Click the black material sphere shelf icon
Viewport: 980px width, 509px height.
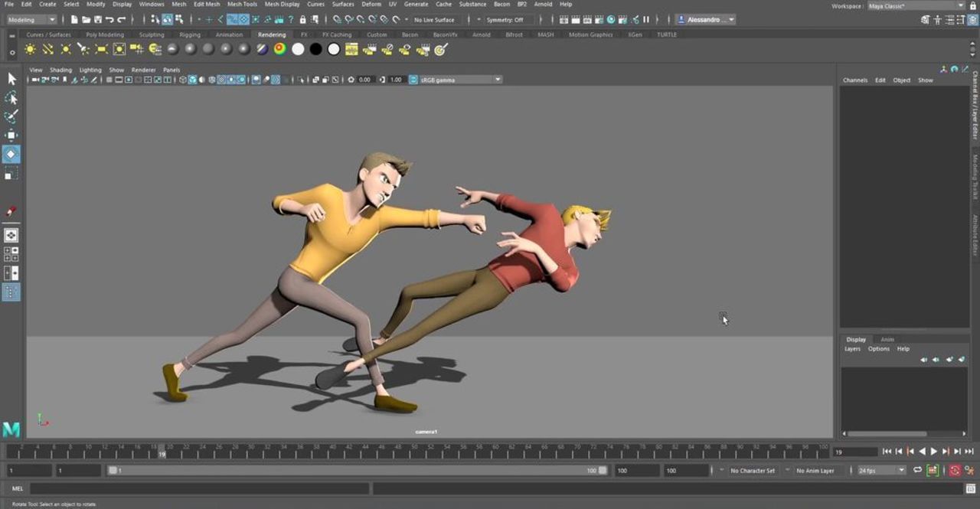(315, 49)
